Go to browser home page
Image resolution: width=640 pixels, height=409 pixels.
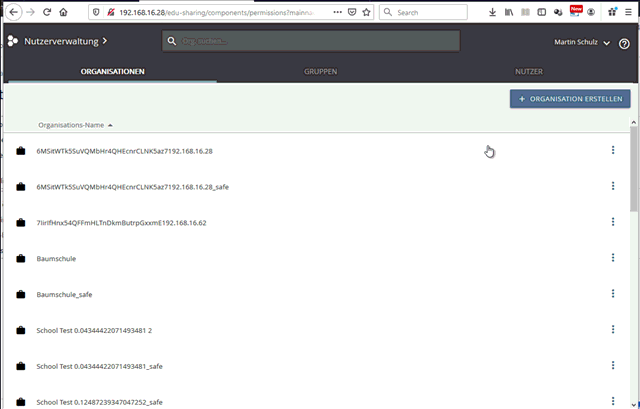63,12
